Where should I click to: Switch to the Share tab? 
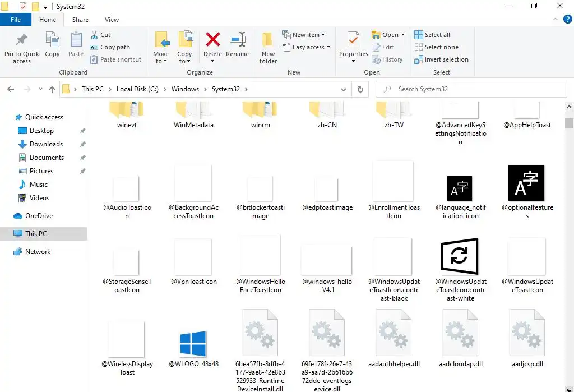pos(80,20)
